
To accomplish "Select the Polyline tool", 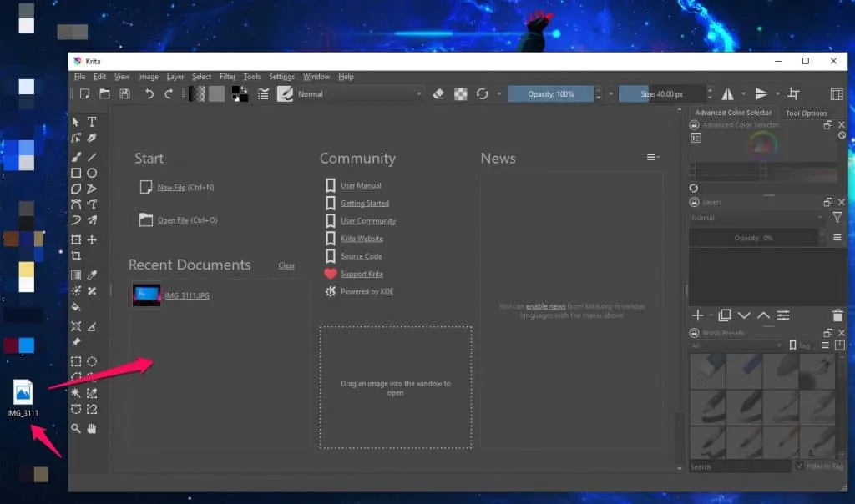I will (92, 189).
